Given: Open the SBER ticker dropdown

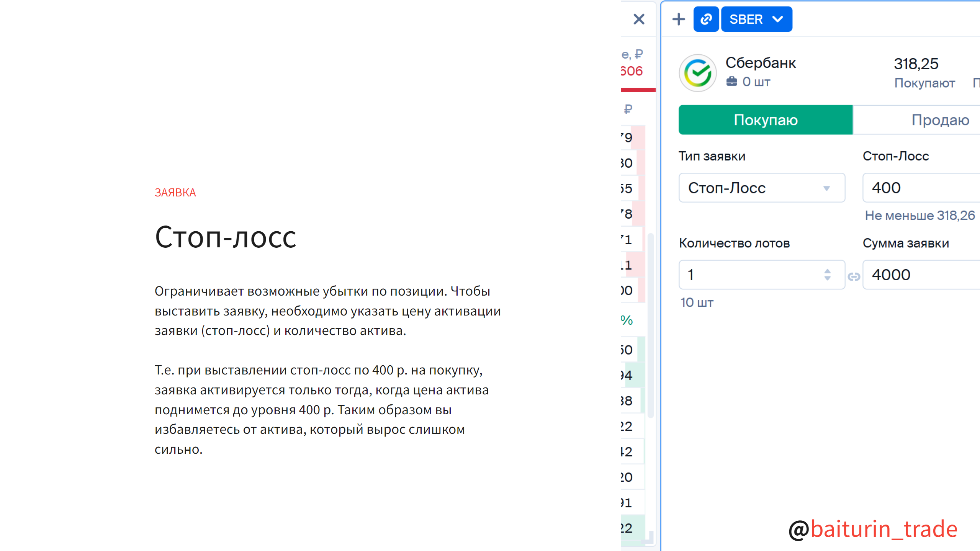Looking at the screenshot, I should tap(756, 19).
